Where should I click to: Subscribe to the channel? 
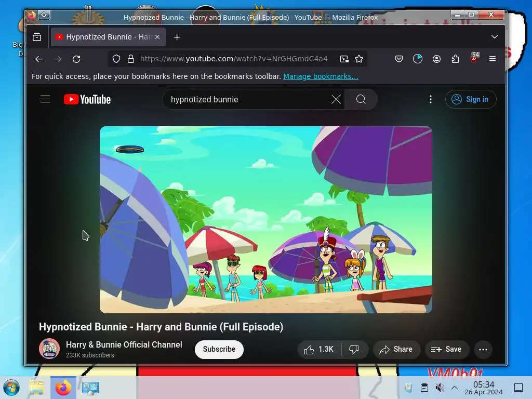tap(219, 349)
